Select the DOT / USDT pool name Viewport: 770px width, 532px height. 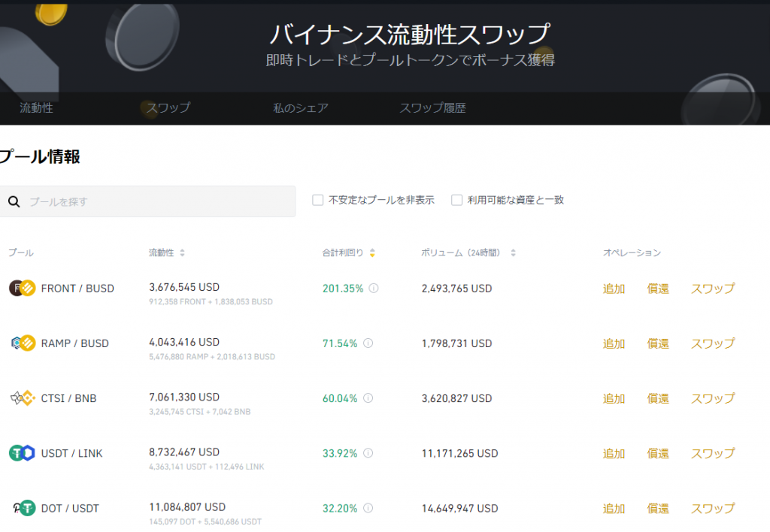coord(70,509)
